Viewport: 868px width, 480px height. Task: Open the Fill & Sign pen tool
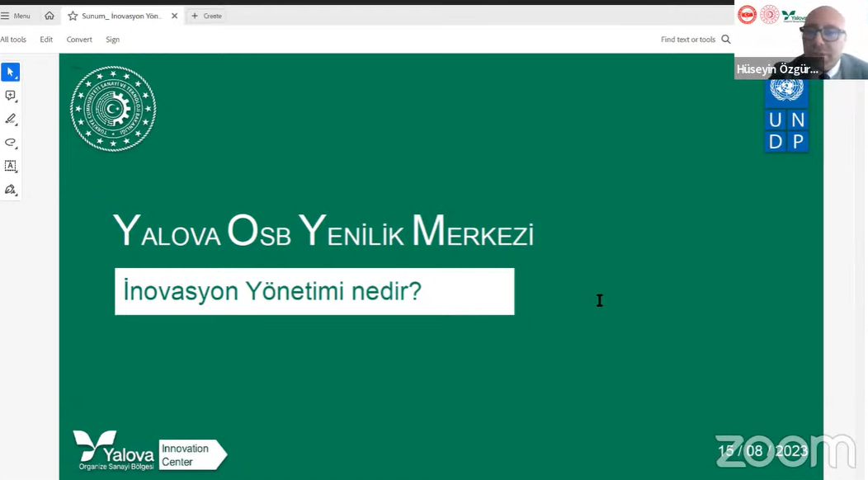(10, 190)
